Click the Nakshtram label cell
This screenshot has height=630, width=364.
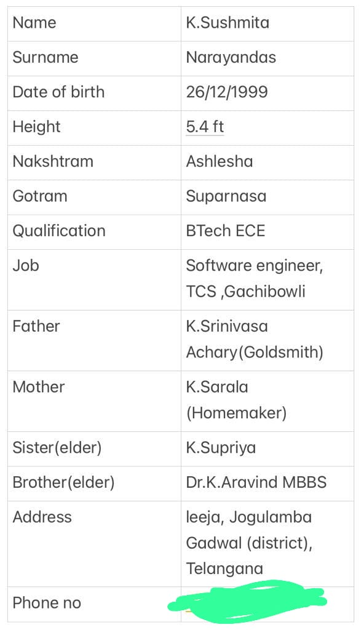click(x=94, y=162)
